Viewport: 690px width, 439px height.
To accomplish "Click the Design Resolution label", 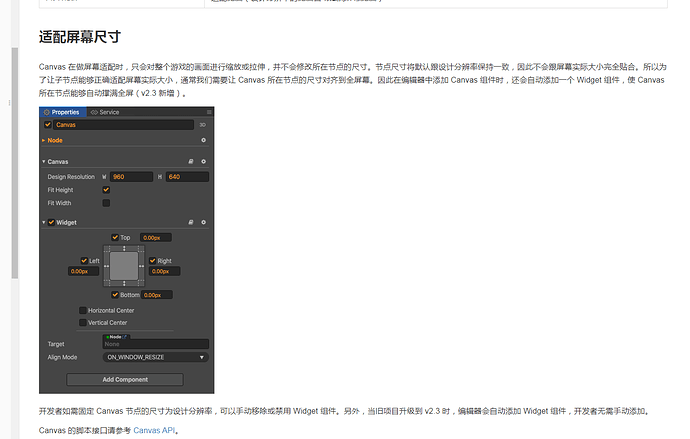I will pyautogui.click(x=71, y=177).
